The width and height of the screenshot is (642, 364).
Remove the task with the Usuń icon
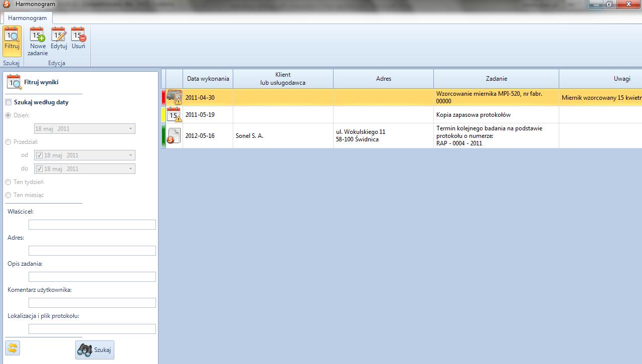[x=78, y=39]
